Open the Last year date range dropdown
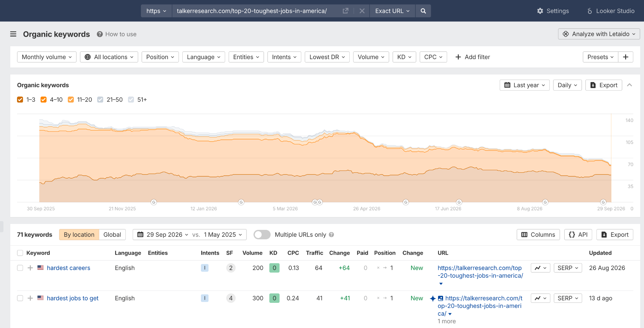644x328 pixels. pyautogui.click(x=525, y=85)
